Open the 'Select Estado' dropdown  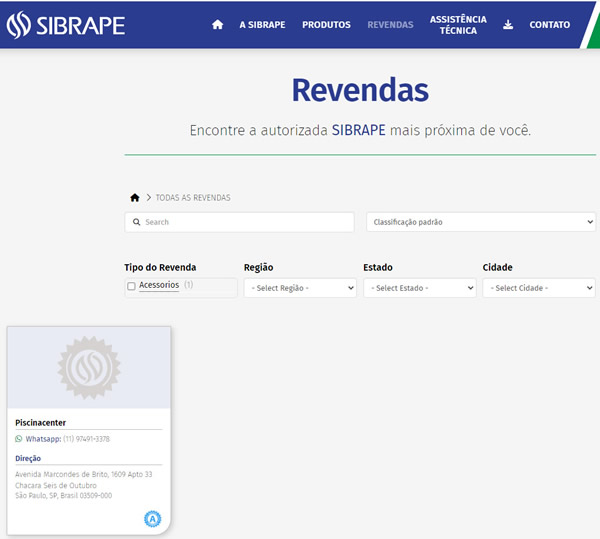pyautogui.click(x=420, y=288)
